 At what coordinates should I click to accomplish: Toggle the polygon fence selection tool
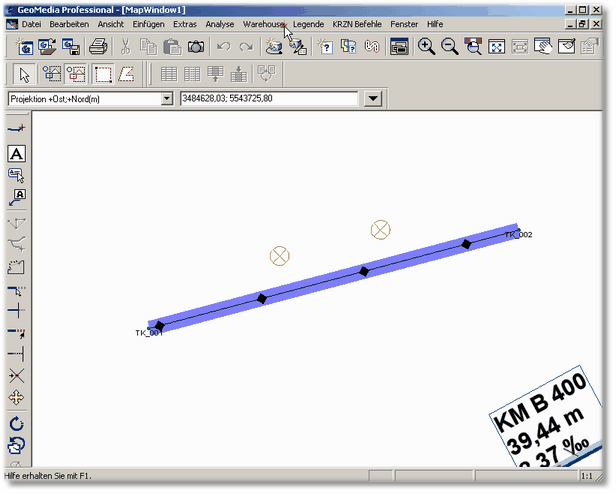pyautogui.click(x=127, y=73)
